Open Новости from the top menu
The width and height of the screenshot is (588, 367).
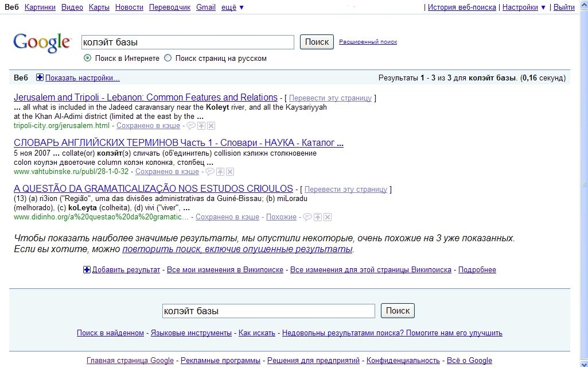(x=129, y=7)
